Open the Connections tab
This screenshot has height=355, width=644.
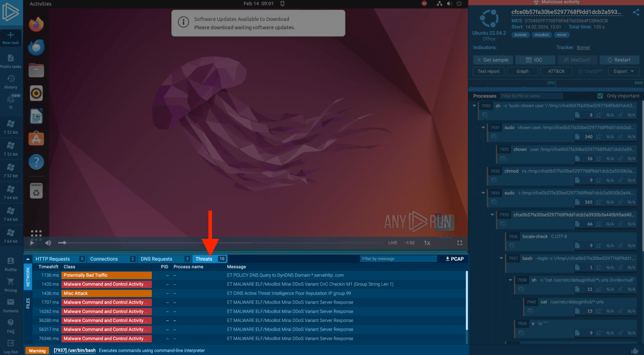click(x=104, y=259)
